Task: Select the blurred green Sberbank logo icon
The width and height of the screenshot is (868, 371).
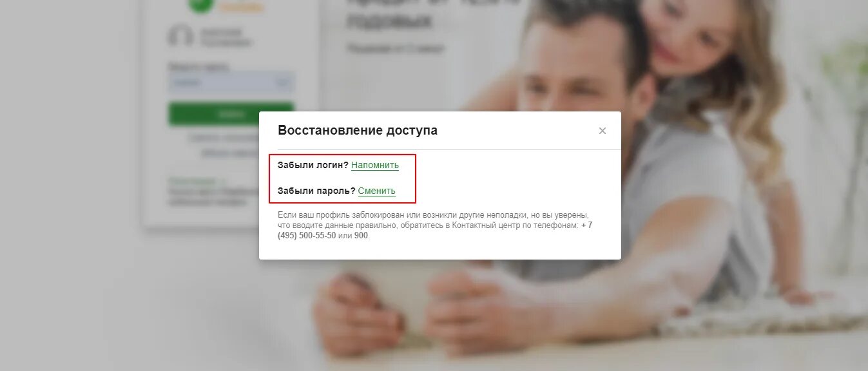Action: [200, 5]
